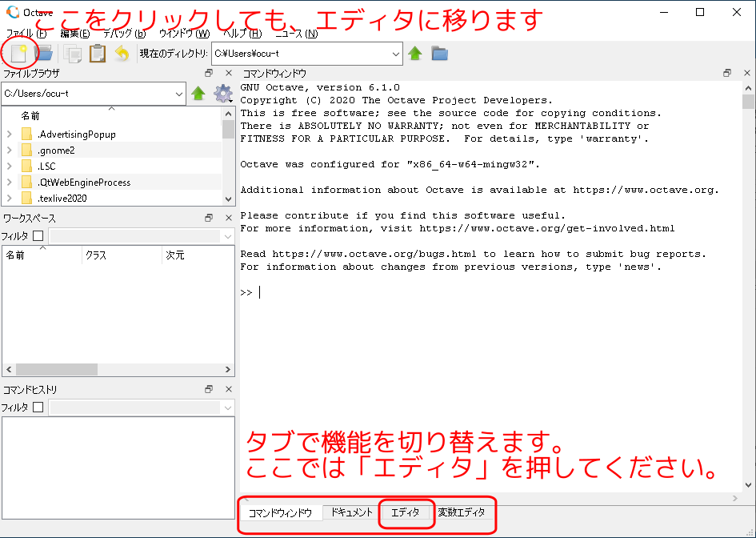
Task: Click the Paste clipboard toolbar icon
Action: 98,54
